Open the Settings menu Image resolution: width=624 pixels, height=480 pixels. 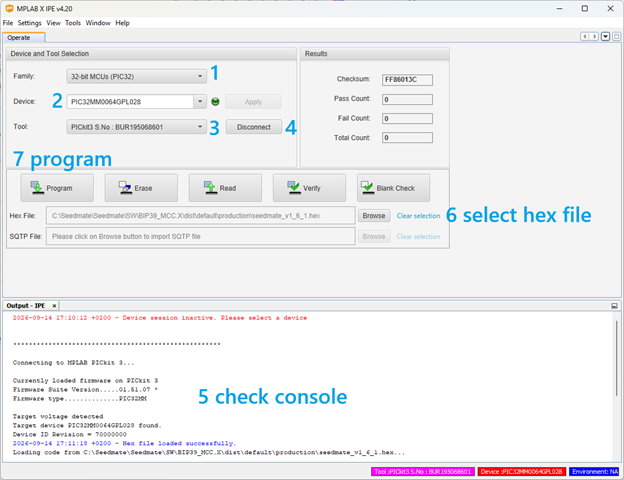click(29, 23)
